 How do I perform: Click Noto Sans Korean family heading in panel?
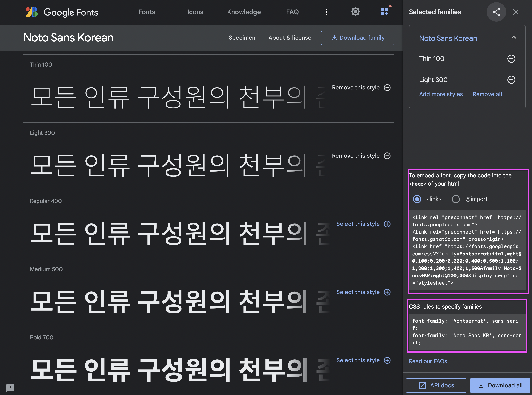[448, 38]
